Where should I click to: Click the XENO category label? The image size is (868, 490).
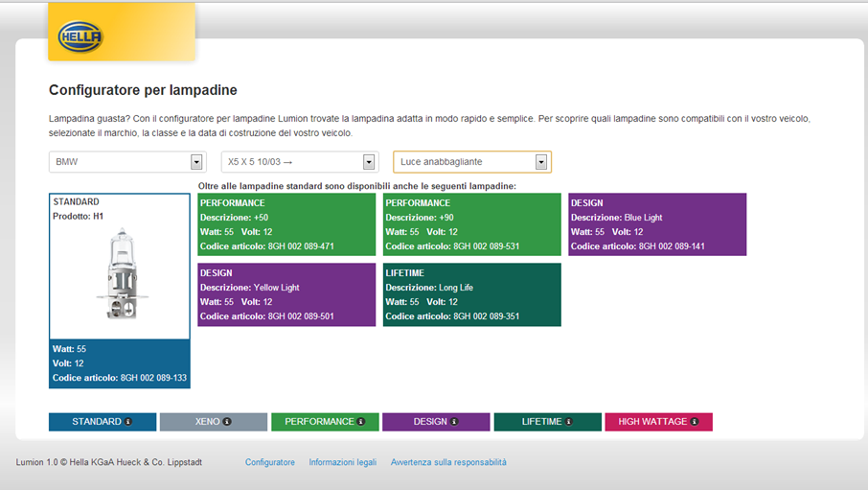click(x=207, y=422)
